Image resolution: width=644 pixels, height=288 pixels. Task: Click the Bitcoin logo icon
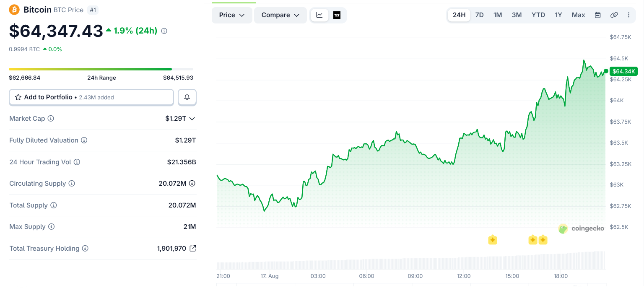coord(15,10)
